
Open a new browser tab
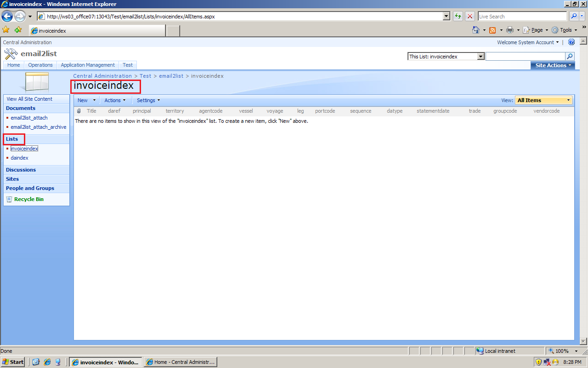(x=173, y=31)
